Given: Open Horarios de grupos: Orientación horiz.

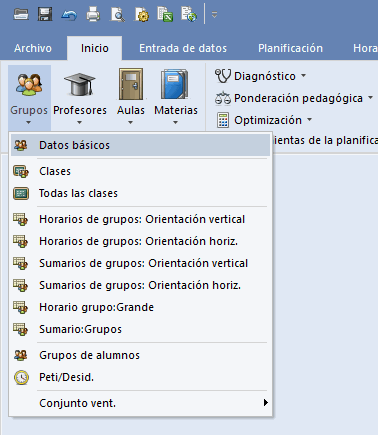Looking at the screenshot, I should (x=140, y=241).
